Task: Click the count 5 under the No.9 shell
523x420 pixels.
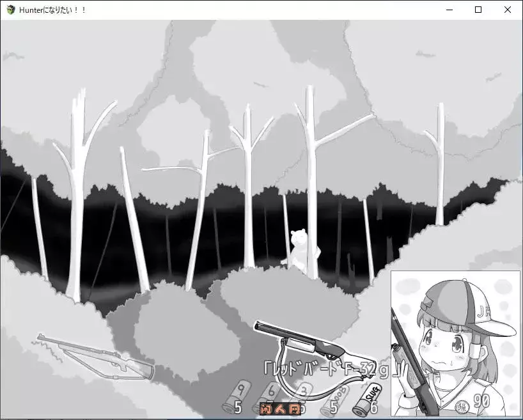Action: click(238, 407)
